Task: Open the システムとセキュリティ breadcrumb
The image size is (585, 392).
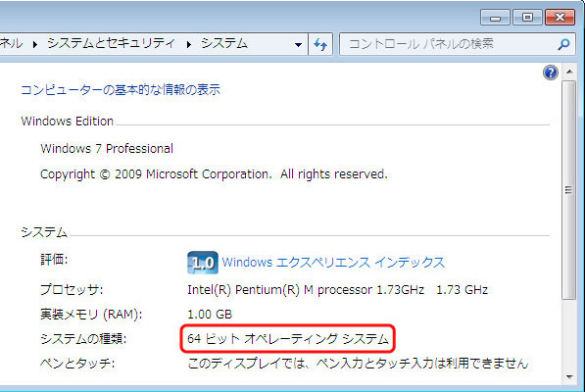Action: (x=111, y=43)
